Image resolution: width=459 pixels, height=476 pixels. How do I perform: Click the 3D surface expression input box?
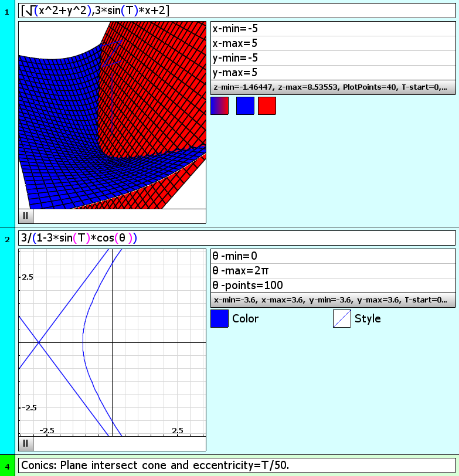[237, 11]
